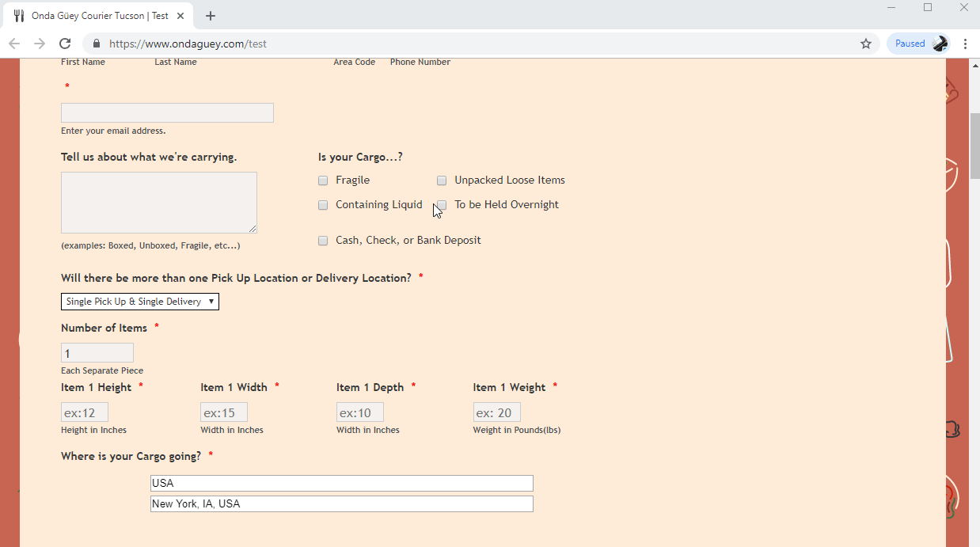Click the padlock site info icon

click(x=97, y=44)
